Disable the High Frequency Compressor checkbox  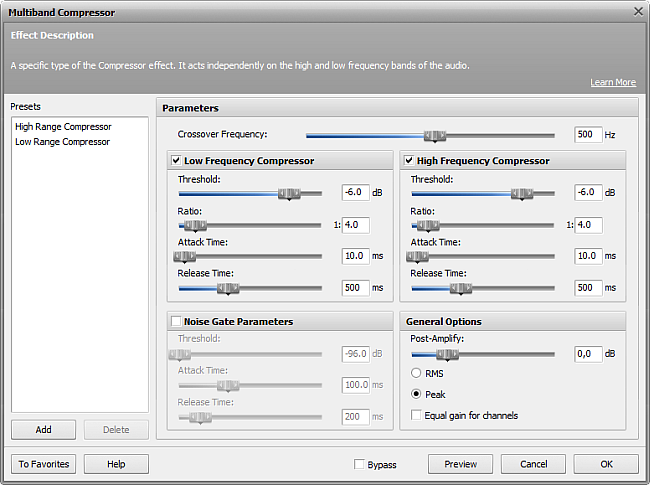pos(409,160)
